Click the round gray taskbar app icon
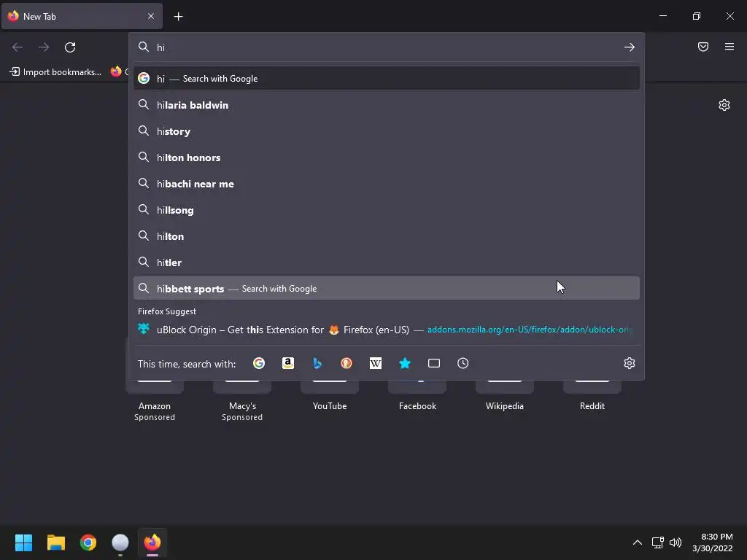Image resolution: width=747 pixels, height=560 pixels. (x=120, y=542)
